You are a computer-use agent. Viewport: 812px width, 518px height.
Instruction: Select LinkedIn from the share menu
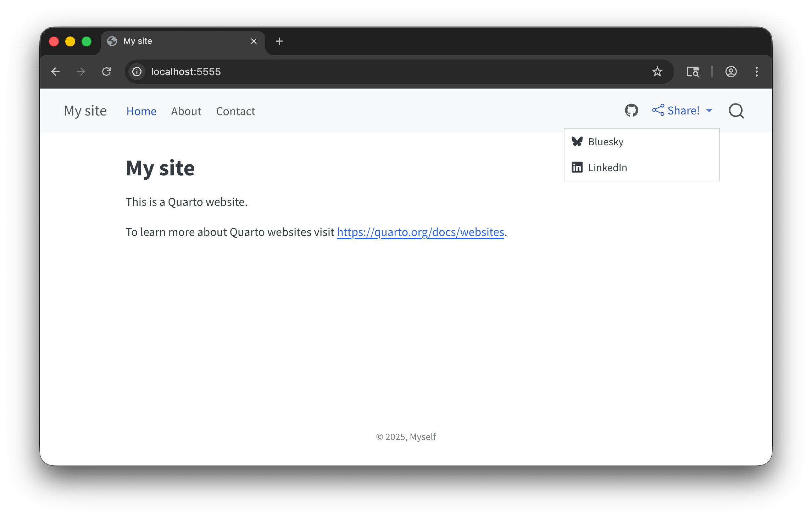[607, 168]
